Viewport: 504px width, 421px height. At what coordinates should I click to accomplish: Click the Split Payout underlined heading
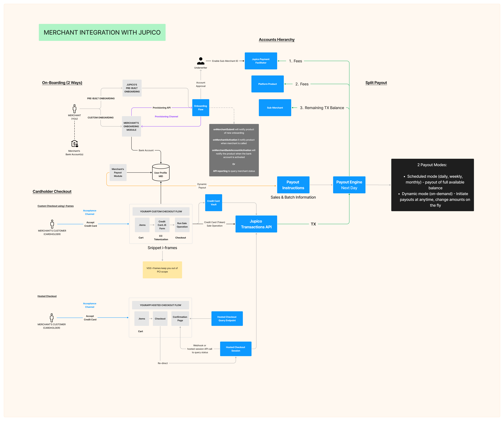(376, 83)
